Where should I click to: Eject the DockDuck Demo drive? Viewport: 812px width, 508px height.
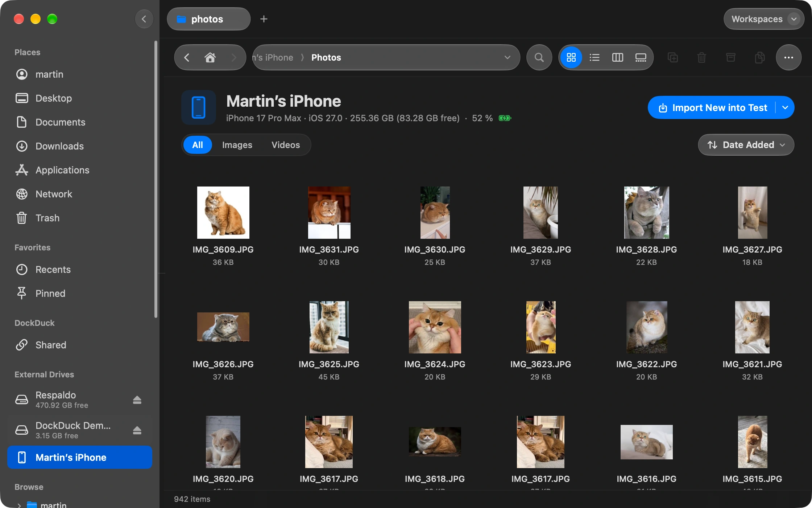(137, 430)
